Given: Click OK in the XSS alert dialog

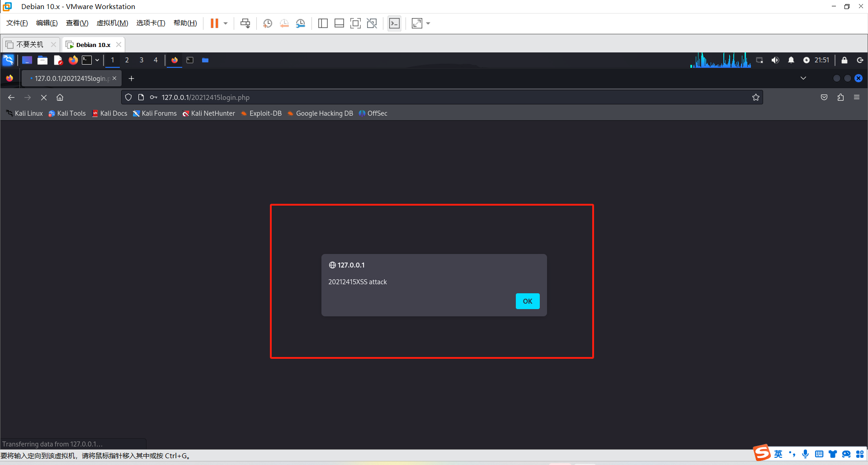Looking at the screenshot, I should point(527,301).
